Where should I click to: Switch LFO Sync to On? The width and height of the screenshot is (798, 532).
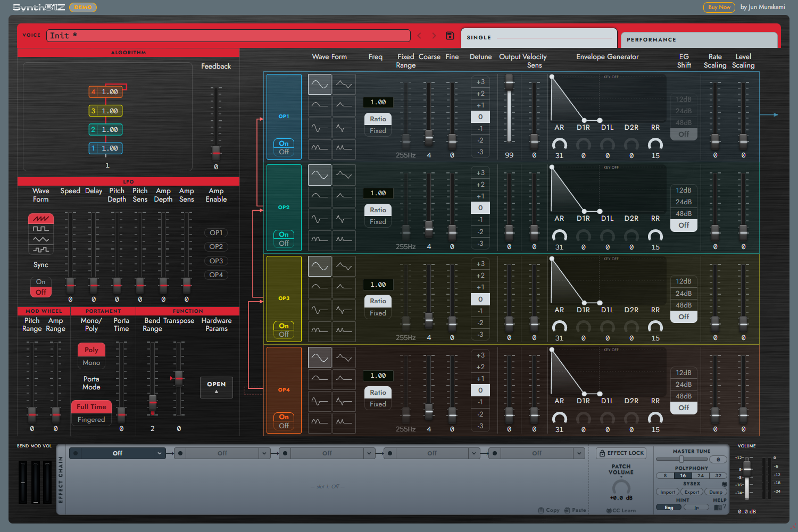(x=41, y=282)
